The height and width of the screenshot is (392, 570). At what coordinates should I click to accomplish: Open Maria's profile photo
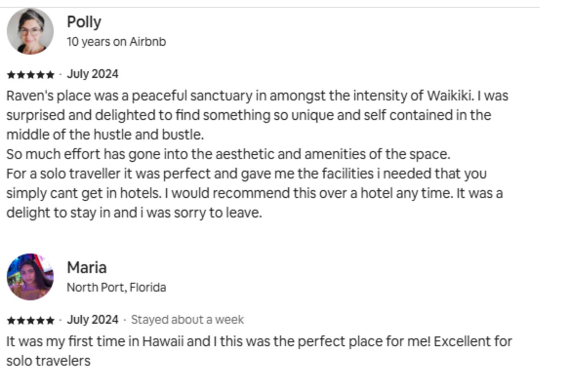tap(30, 277)
